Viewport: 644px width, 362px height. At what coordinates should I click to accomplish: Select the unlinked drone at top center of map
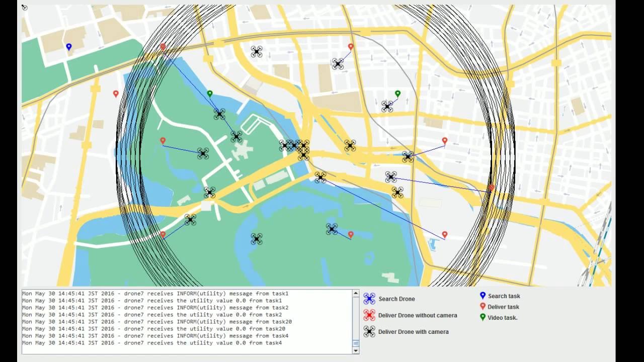[x=257, y=51]
